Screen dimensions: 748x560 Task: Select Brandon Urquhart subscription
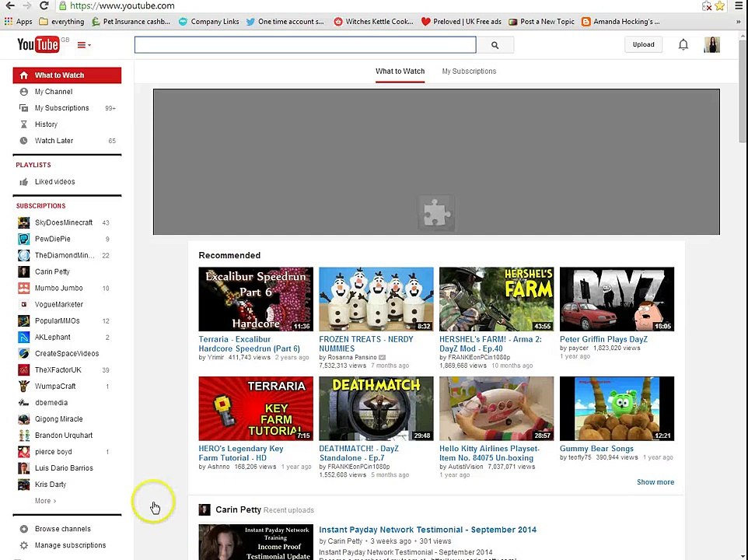coord(67,436)
